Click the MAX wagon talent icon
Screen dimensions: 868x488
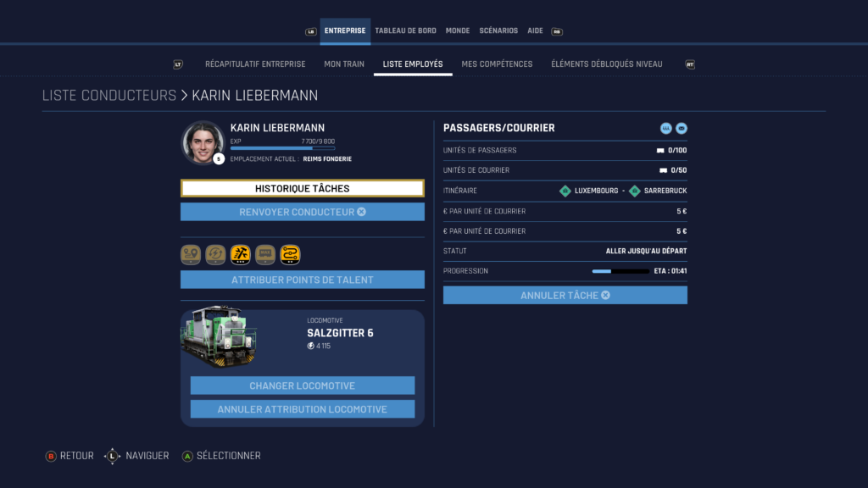point(265,254)
